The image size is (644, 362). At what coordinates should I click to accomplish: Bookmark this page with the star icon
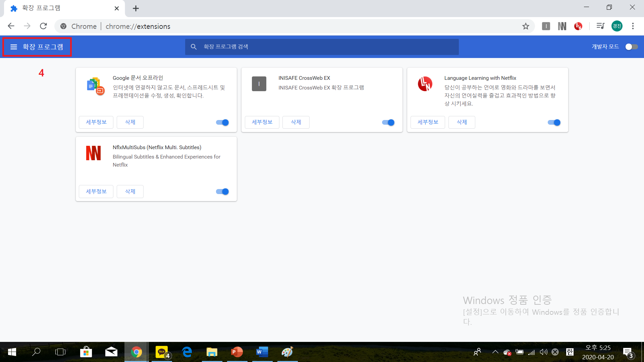click(x=526, y=26)
